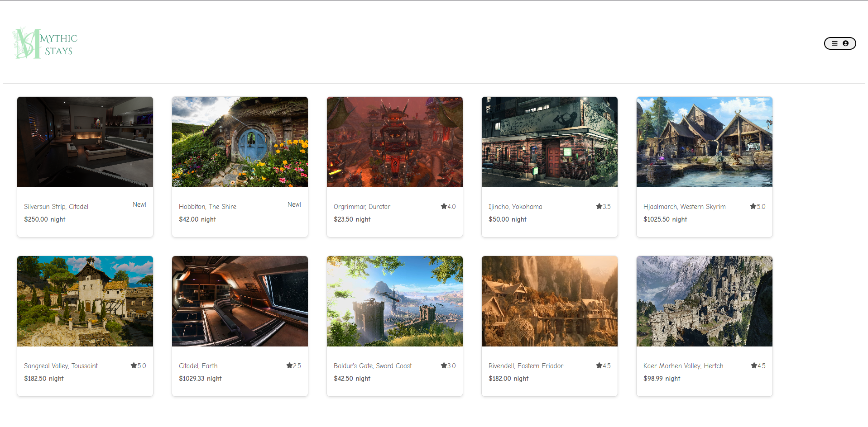
Task: Click the 'Rivendell, Eastern Eriador' title
Action: 526,366
